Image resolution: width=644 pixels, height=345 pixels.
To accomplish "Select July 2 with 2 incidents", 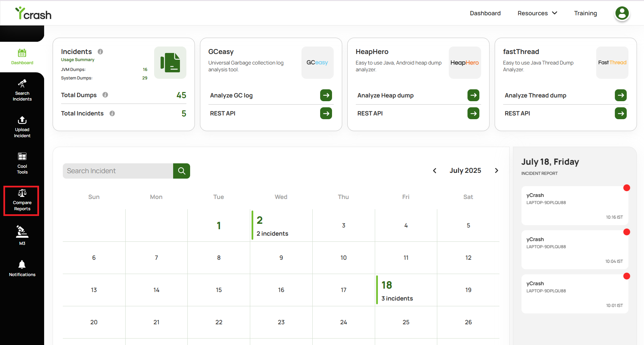I will coord(281,225).
